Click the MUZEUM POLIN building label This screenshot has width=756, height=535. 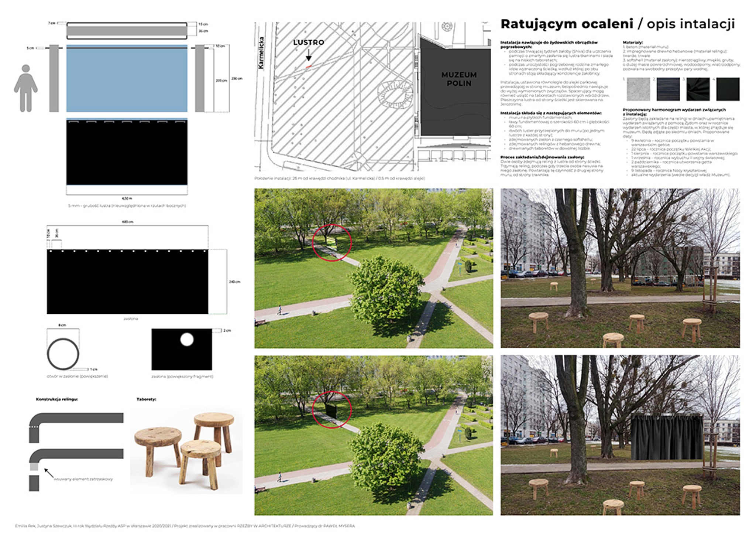click(459, 79)
